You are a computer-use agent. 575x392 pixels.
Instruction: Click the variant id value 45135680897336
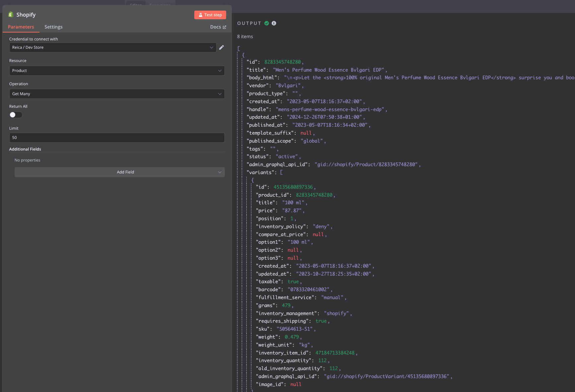tap(293, 187)
